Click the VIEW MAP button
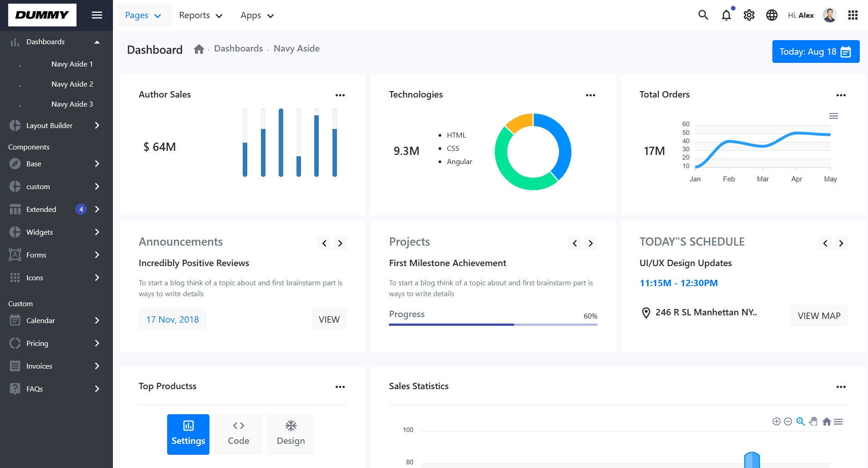The width and height of the screenshot is (868, 468). point(819,315)
